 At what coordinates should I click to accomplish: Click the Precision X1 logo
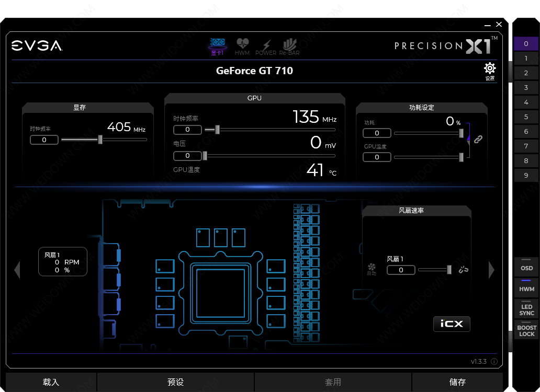446,45
